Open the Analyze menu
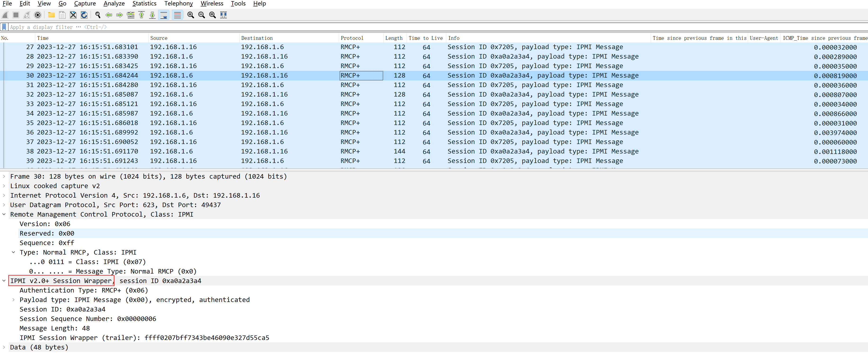The width and height of the screenshot is (868, 358). click(114, 4)
